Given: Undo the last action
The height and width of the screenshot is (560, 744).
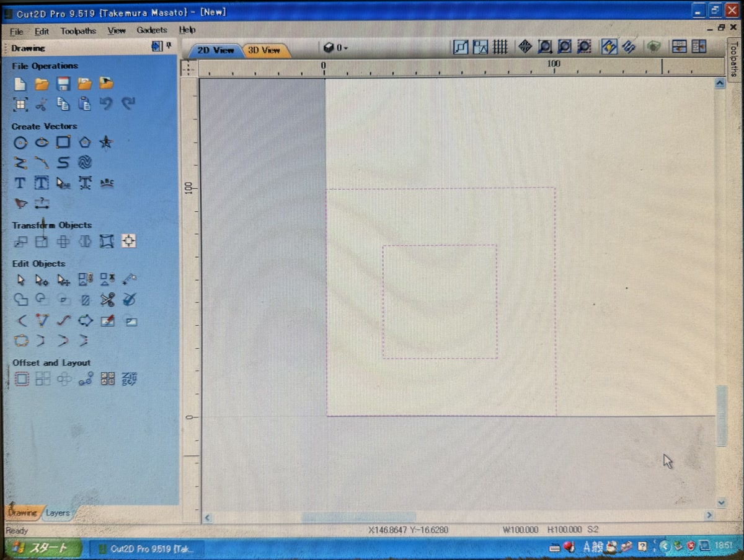Looking at the screenshot, I should [106, 104].
